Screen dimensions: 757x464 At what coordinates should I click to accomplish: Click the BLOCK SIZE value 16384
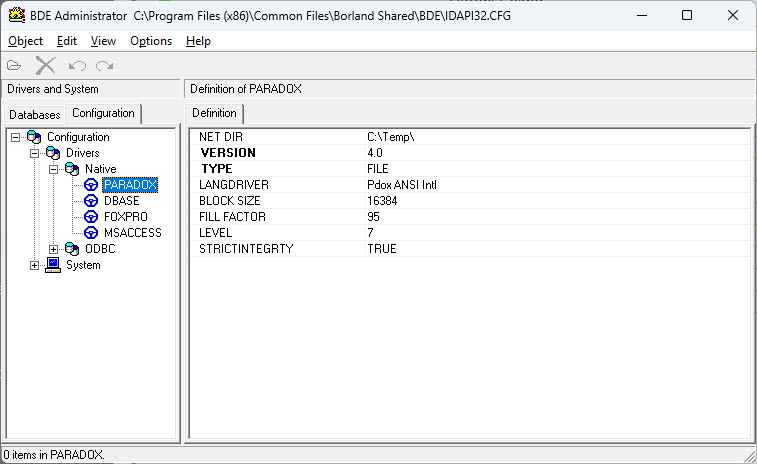(382, 201)
